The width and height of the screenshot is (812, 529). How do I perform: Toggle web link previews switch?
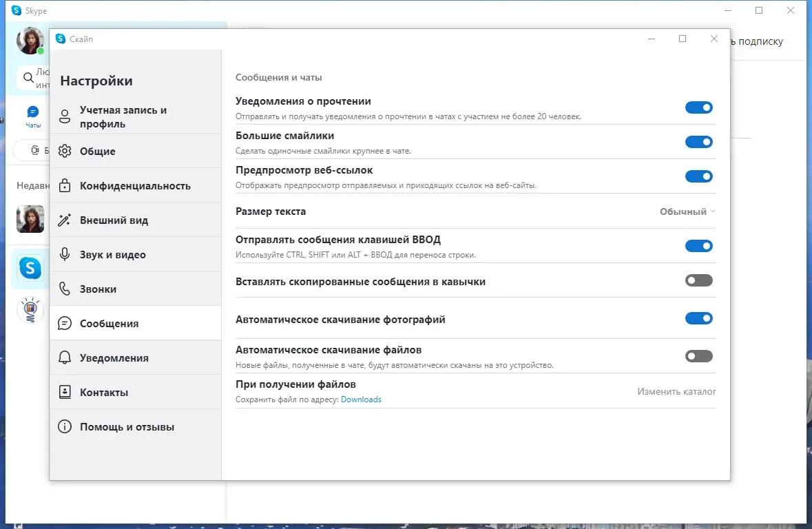pyautogui.click(x=698, y=176)
